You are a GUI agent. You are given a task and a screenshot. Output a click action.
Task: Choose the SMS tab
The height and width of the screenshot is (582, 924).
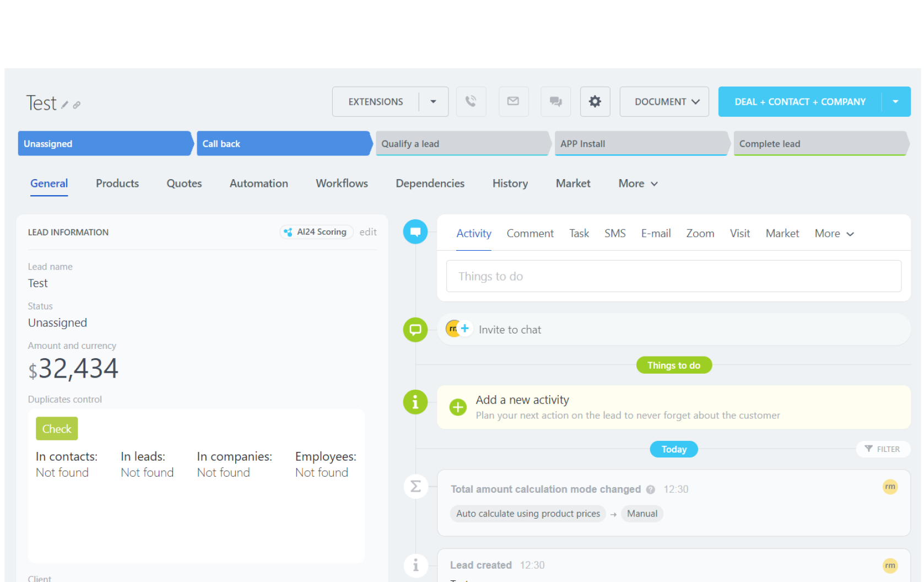point(615,234)
